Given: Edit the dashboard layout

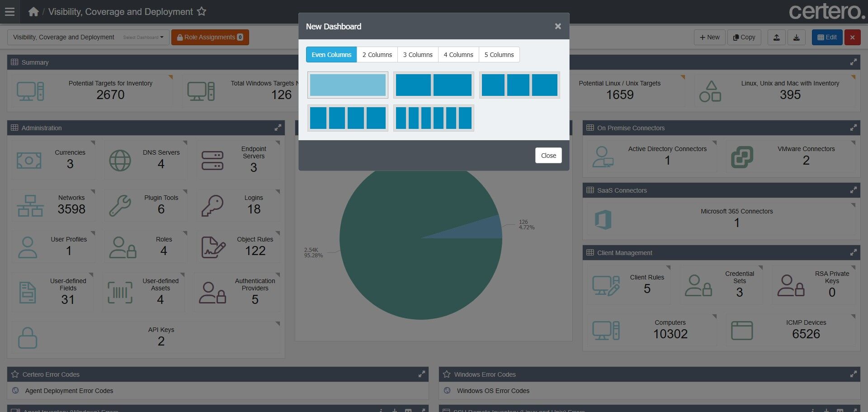Looking at the screenshot, I should tap(827, 37).
